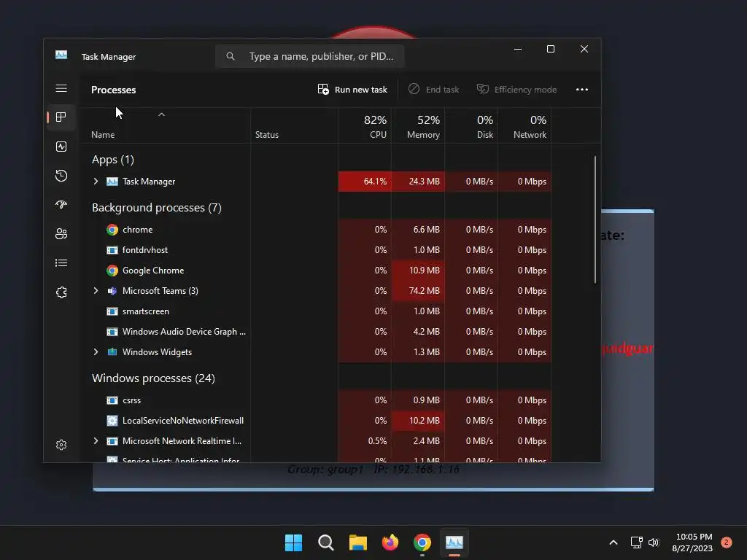The height and width of the screenshot is (560, 747).
Task: Open the App history sidebar icon
Action: pyautogui.click(x=61, y=176)
